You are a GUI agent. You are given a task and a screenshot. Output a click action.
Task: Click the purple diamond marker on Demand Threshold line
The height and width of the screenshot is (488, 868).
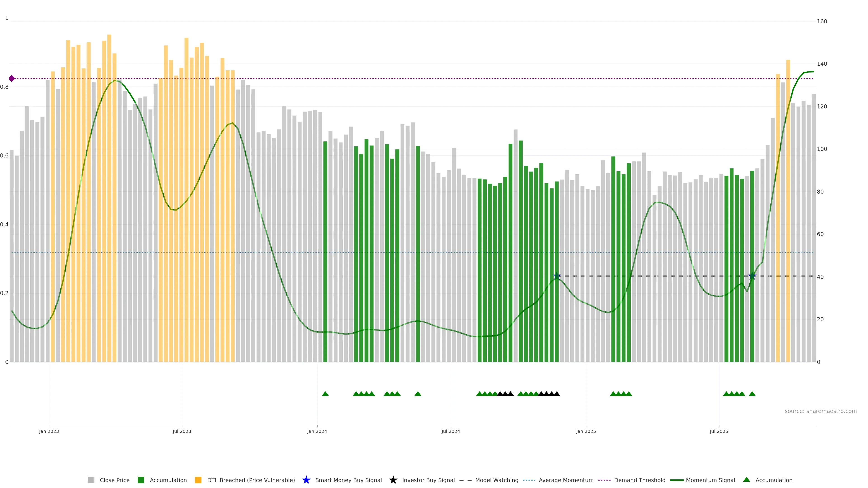click(x=12, y=78)
